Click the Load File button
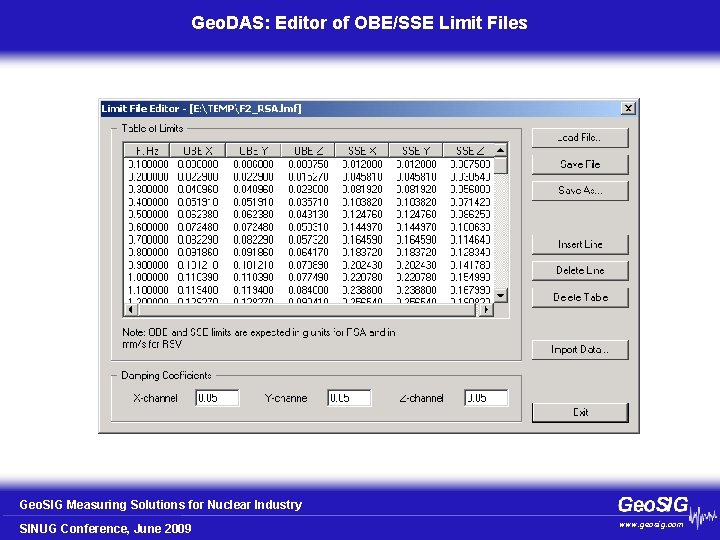 coord(580,138)
